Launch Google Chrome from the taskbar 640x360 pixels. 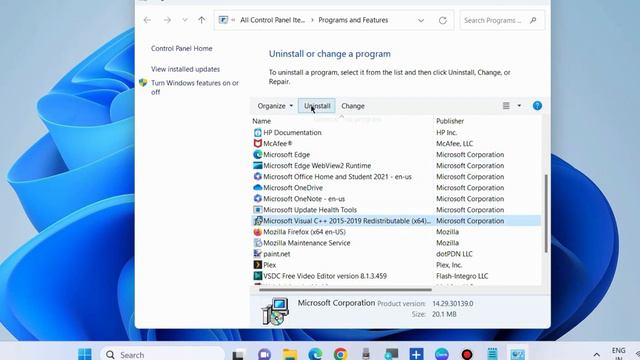pyautogui.click(x=340, y=354)
